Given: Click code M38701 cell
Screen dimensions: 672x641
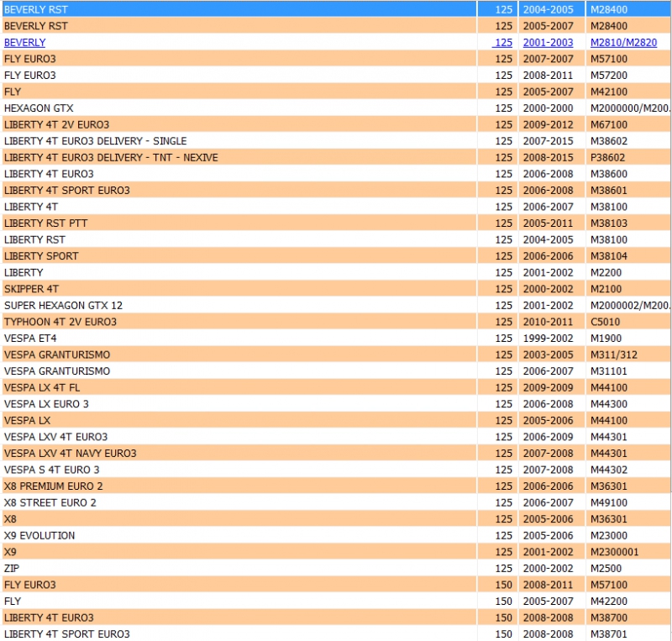Looking at the screenshot, I should point(627,633).
